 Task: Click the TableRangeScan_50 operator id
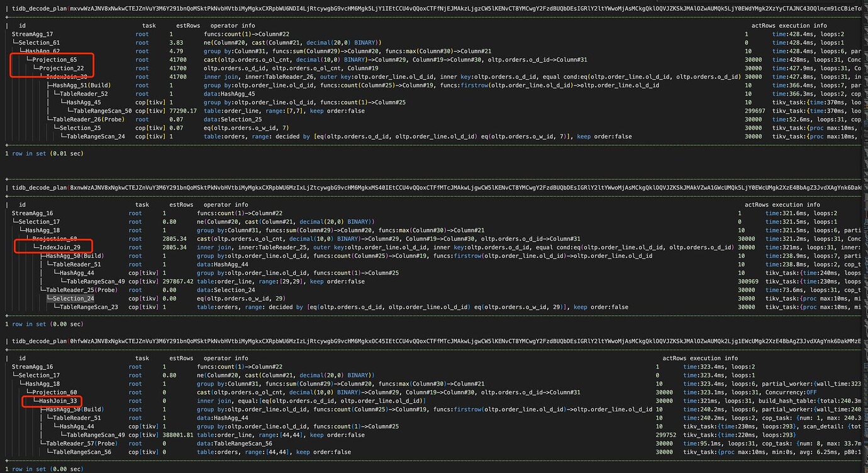coord(103,111)
